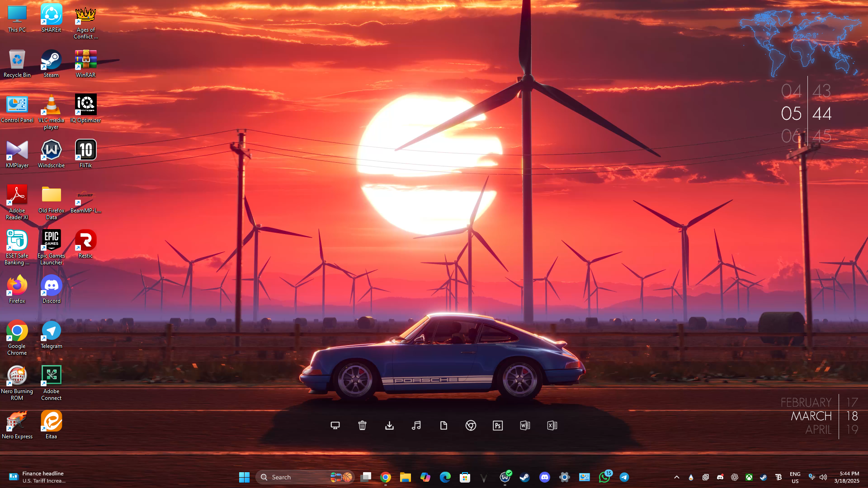Open Windscribe from the taskbar
This screenshot has height=488, width=868.
coord(505,477)
